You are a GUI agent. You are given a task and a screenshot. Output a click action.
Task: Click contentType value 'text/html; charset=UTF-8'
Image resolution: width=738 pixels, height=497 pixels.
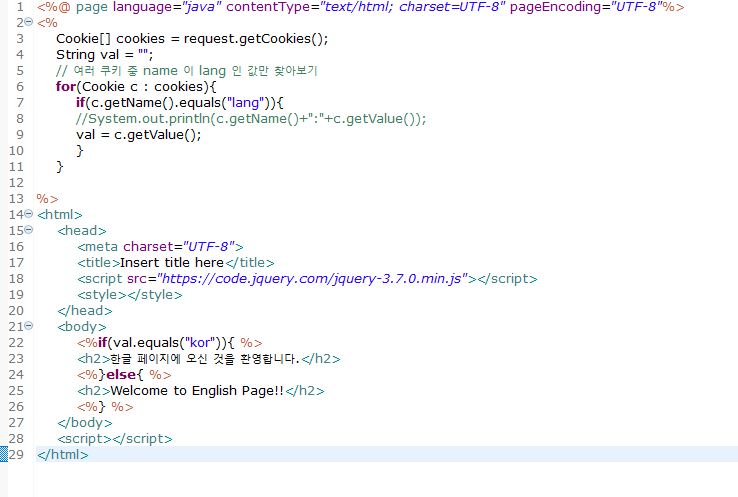coord(412,7)
